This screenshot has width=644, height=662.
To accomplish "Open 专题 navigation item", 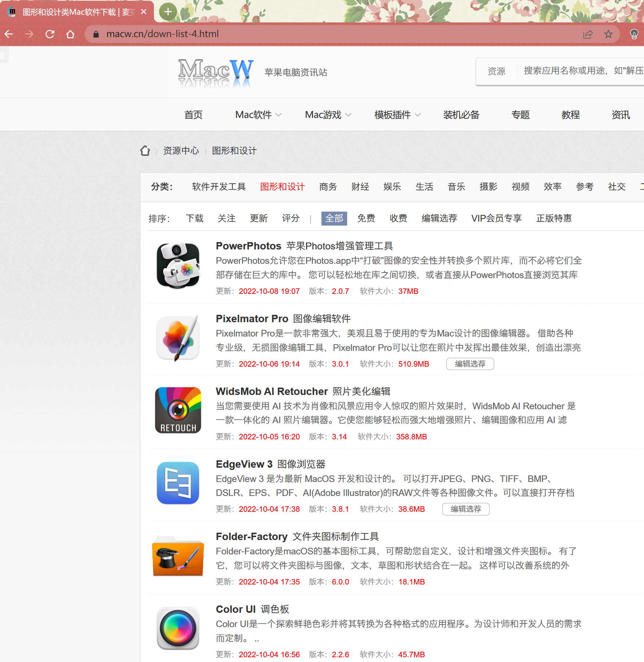I will [521, 115].
